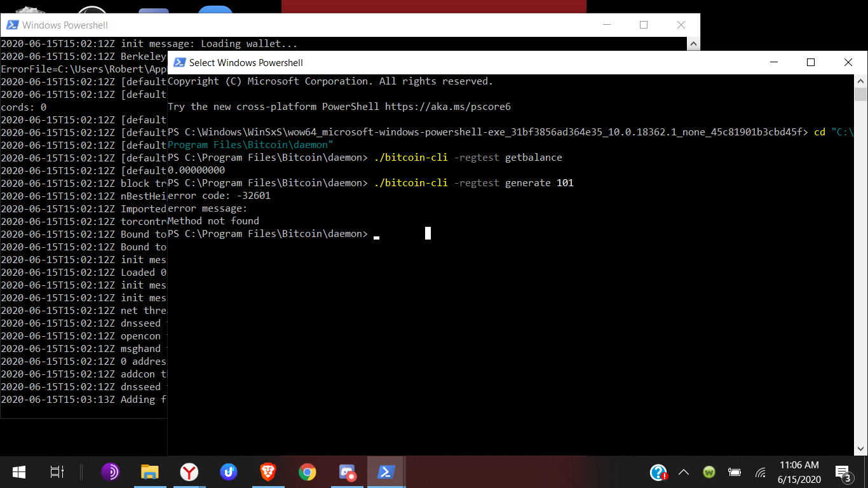The image size is (868, 488).
Task: Open Yandex Browser from the taskbar
Action: coord(189,472)
